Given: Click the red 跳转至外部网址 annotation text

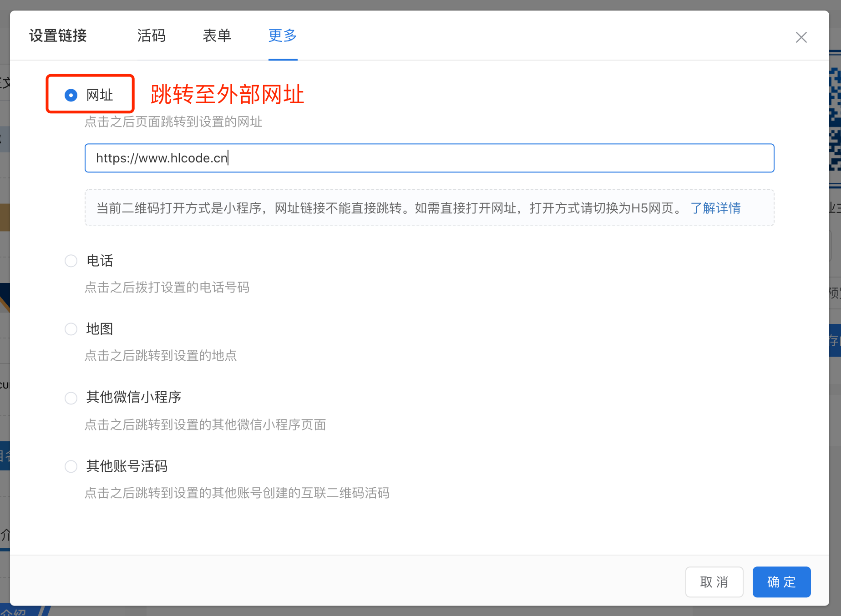Looking at the screenshot, I should coord(227,95).
